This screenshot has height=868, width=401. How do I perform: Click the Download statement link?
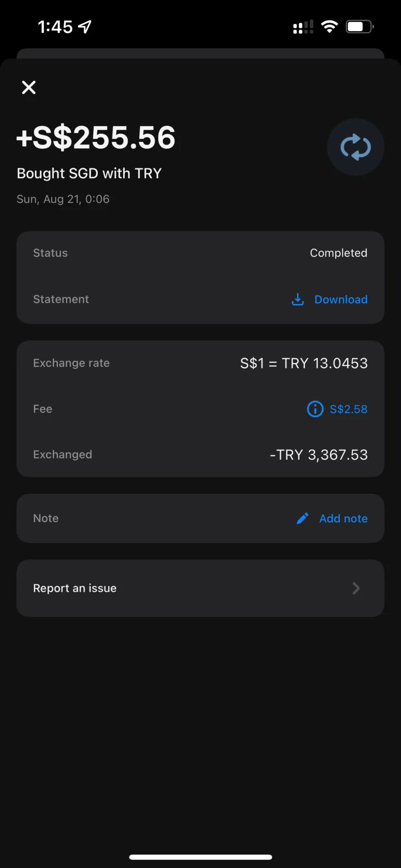pyautogui.click(x=341, y=299)
